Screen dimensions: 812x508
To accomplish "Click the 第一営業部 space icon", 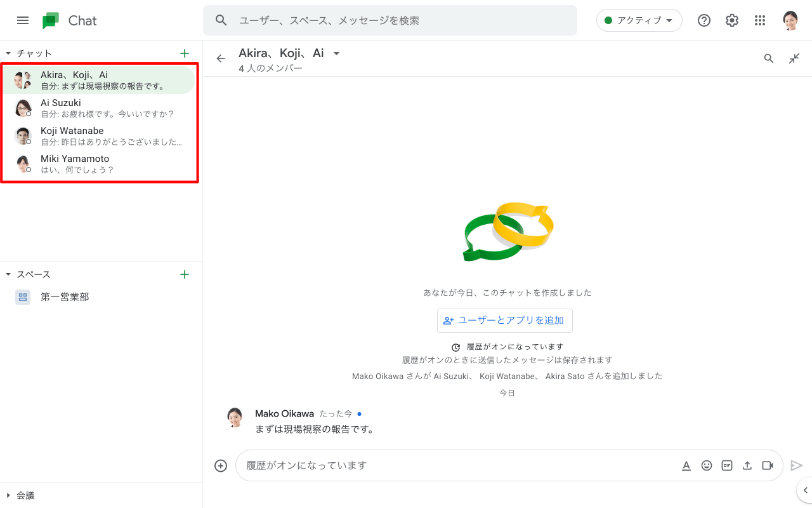I will pyautogui.click(x=23, y=297).
